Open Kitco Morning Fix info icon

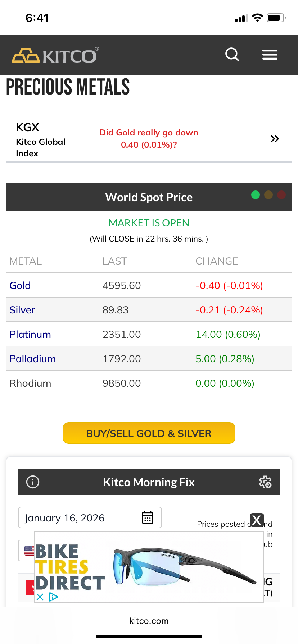point(33,482)
